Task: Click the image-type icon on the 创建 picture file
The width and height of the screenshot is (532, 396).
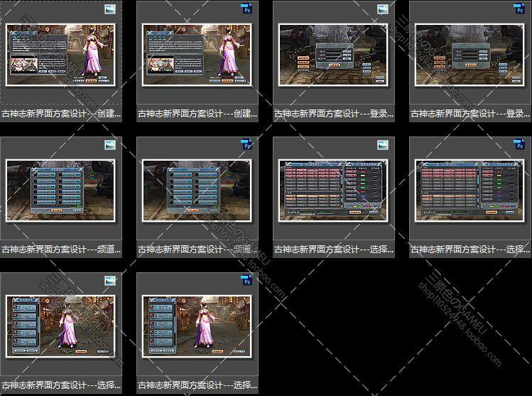Action: (110, 9)
